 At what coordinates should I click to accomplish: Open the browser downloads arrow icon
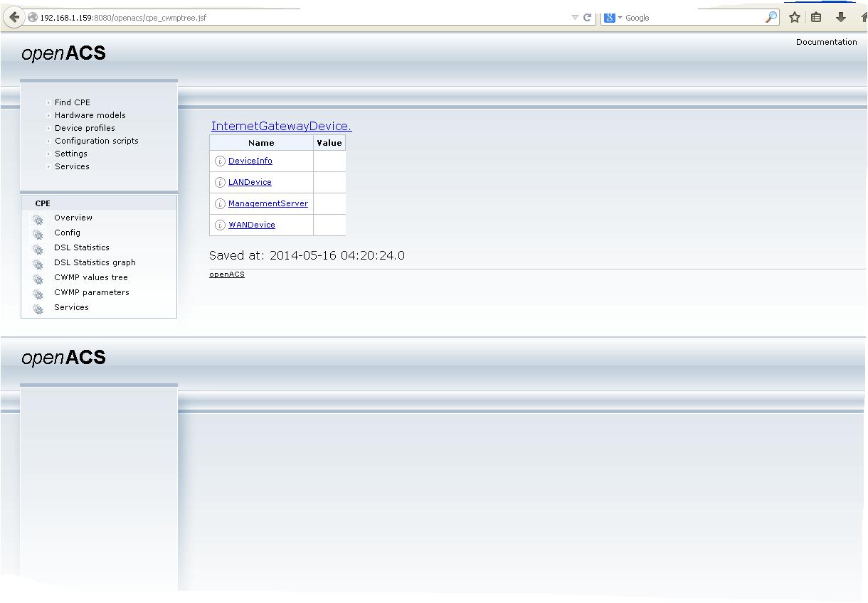click(840, 18)
